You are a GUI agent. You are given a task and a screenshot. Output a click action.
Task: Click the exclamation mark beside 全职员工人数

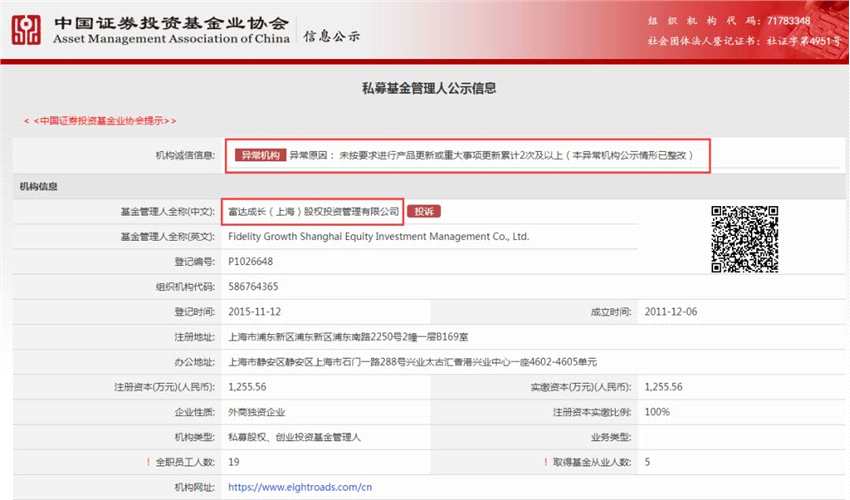point(147,462)
